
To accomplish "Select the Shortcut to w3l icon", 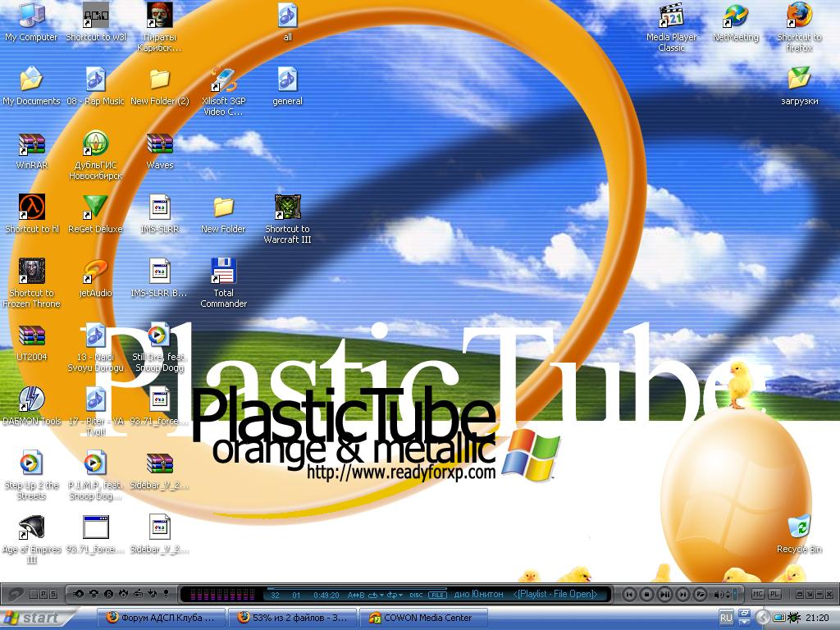I will tap(96, 21).
